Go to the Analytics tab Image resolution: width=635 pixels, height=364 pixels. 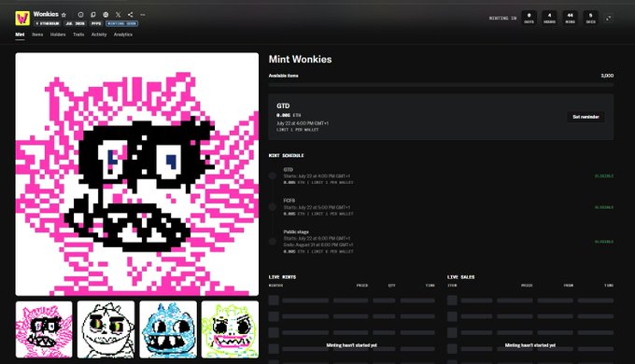[x=123, y=35]
